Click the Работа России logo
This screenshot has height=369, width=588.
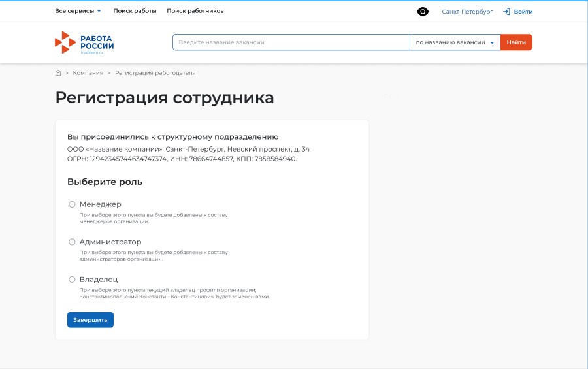(84, 42)
